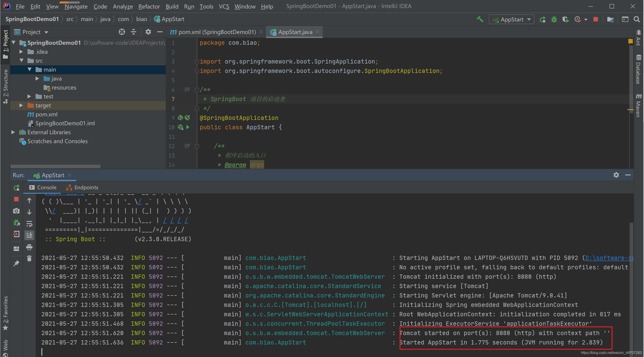Click Project panel horizontal scrollbar

(x=55, y=166)
